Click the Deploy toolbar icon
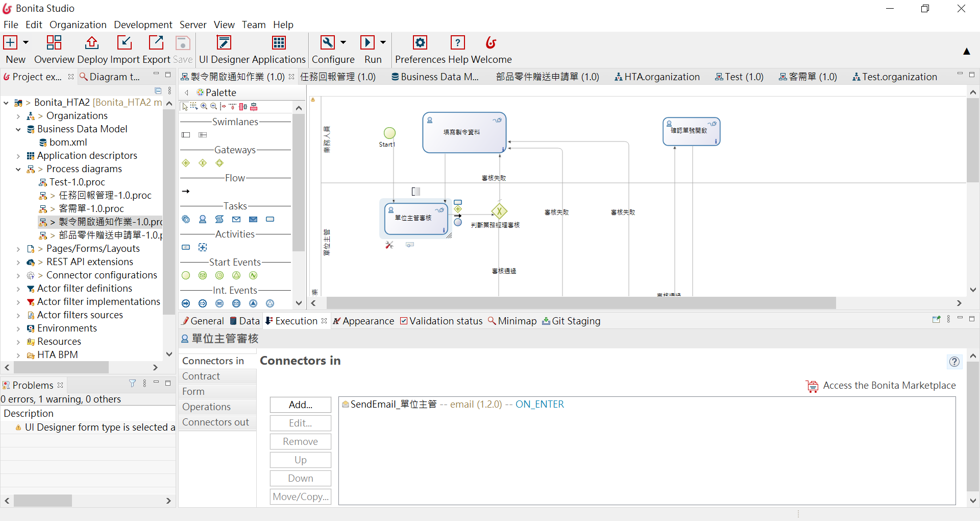Screen dimensions: 980x521 click(92, 42)
